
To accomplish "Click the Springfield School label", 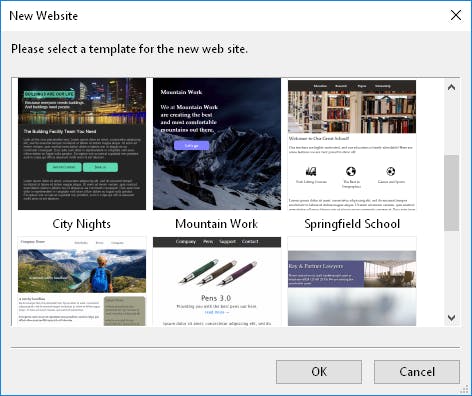I will [x=352, y=224].
